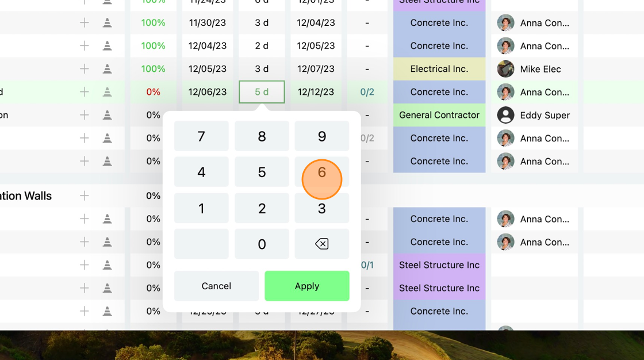Tap keypad digit 5
644x360 pixels.
262,172
